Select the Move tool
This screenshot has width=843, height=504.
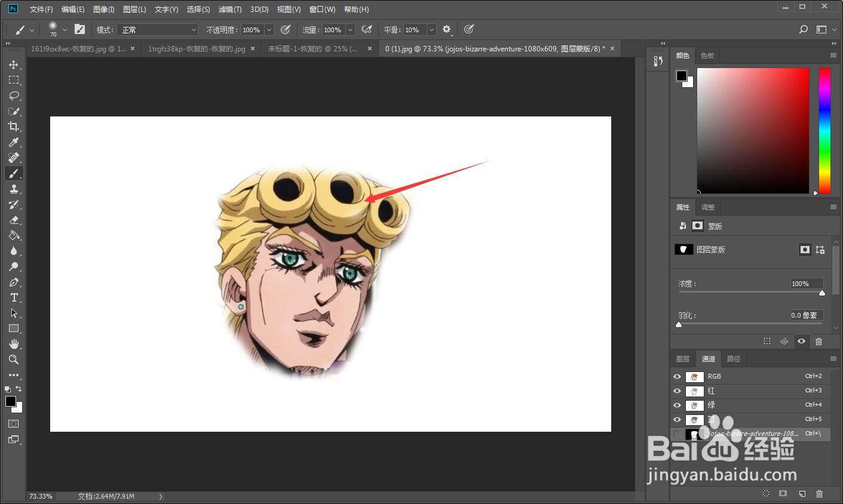pos(14,64)
